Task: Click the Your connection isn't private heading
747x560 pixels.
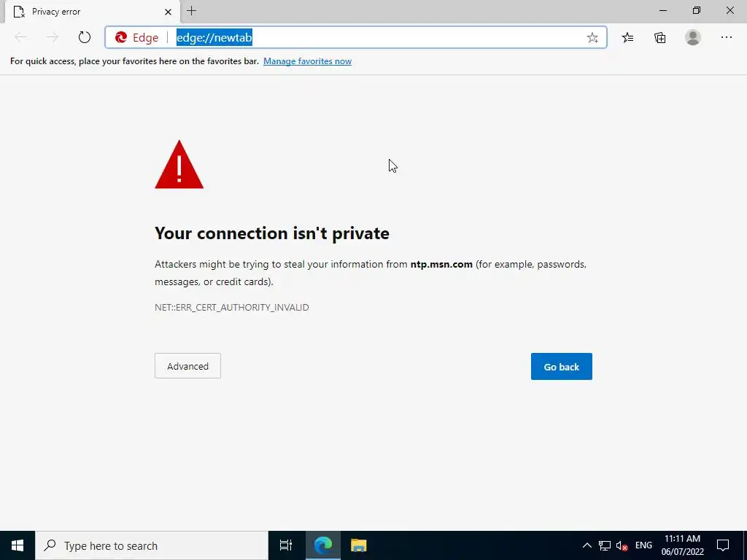Action: [272, 233]
